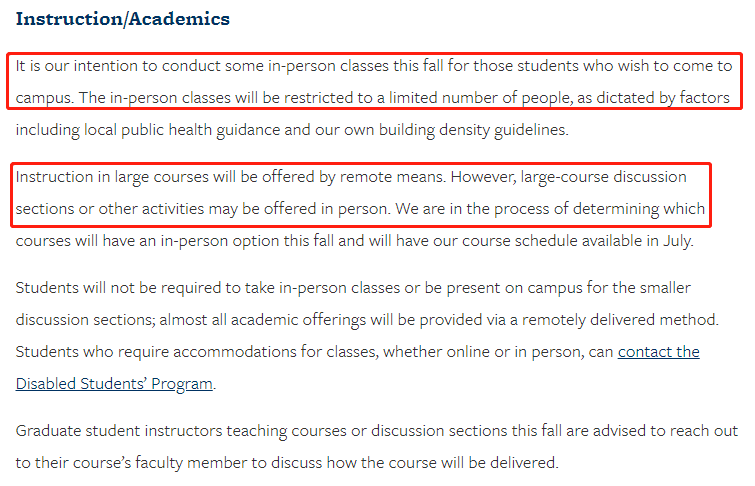Click the phrase "how the course will be delivered"
This screenshot has height=486, width=755.
442,463
